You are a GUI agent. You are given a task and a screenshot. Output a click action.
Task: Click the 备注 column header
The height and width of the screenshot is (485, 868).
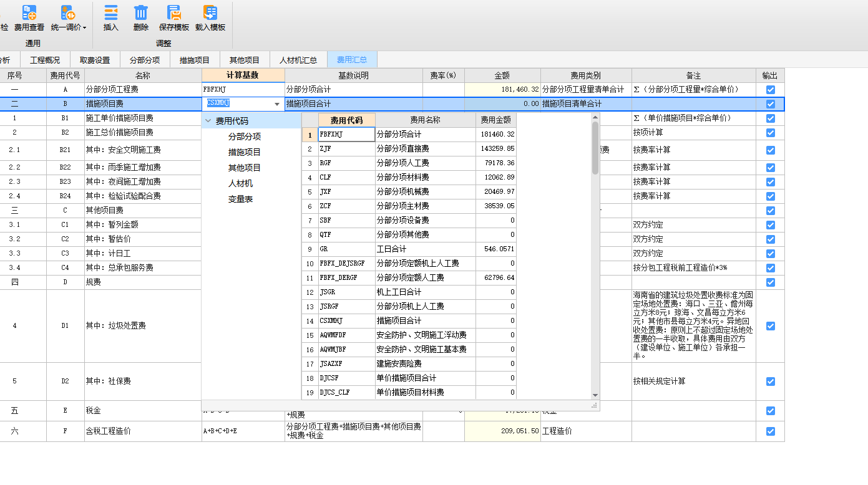pos(694,75)
